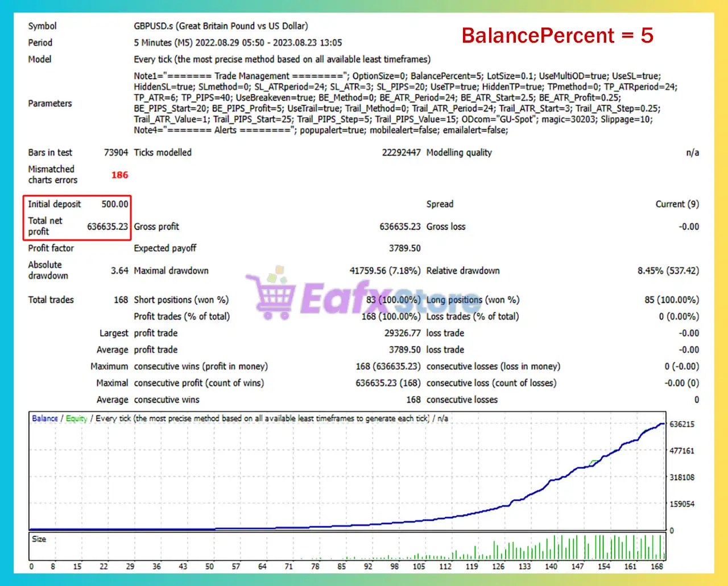This screenshot has width=728, height=586.
Task: Click the Parameters text block
Action: pyautogui.click(x=405, y=103)
